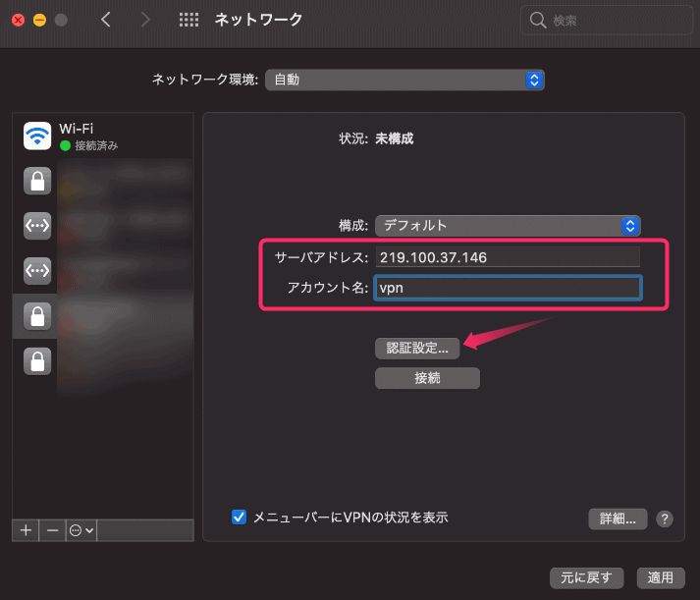Click the アカウント名 field containing vpn

click(508, 288)
